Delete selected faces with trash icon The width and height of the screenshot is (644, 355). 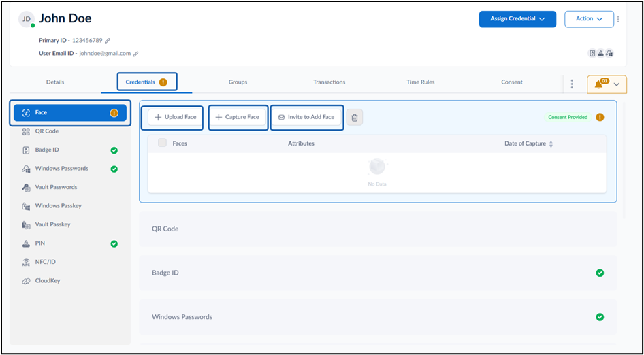[355, 118]
